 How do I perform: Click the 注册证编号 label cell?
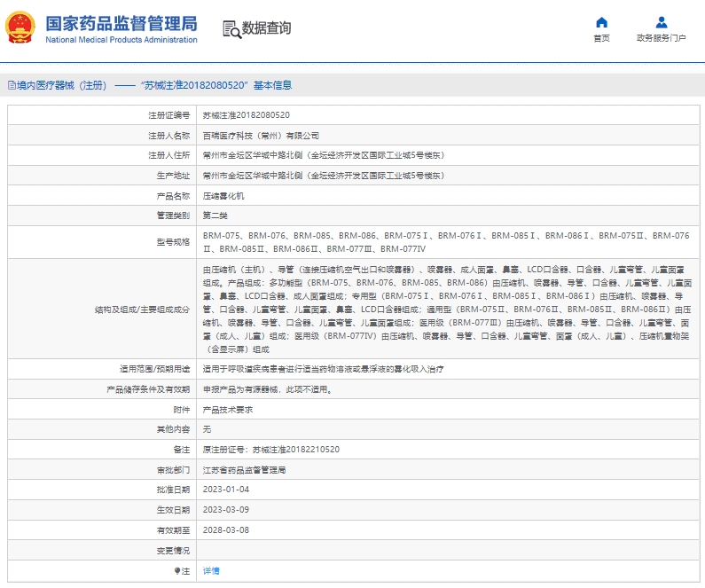102,115
